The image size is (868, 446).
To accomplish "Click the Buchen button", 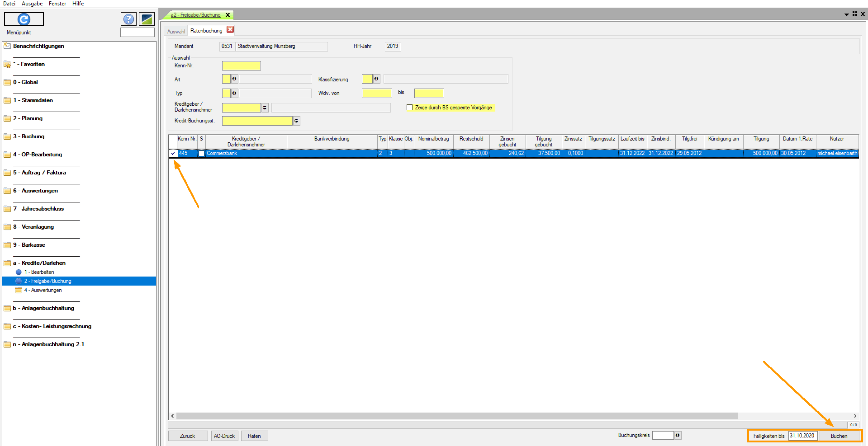I will click(839, 436).
